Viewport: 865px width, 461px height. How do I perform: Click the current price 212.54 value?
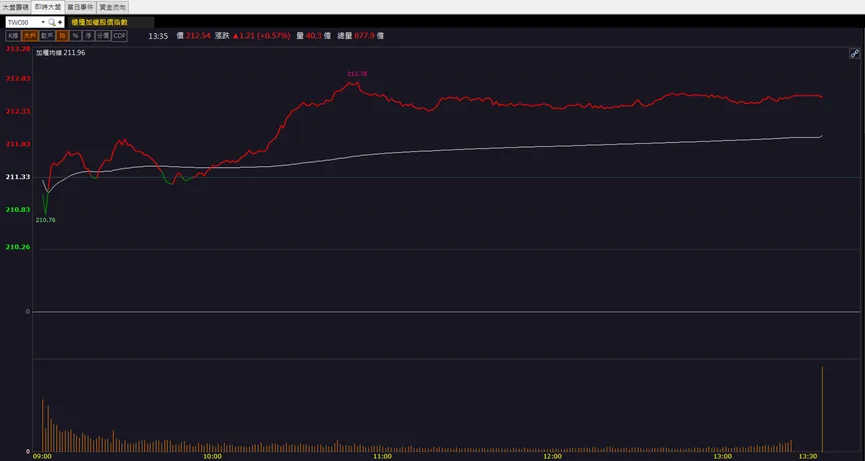point(198,36)
